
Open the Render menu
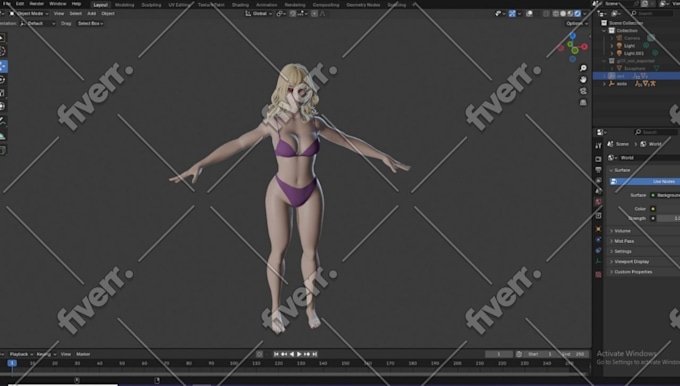pos(37,4)
